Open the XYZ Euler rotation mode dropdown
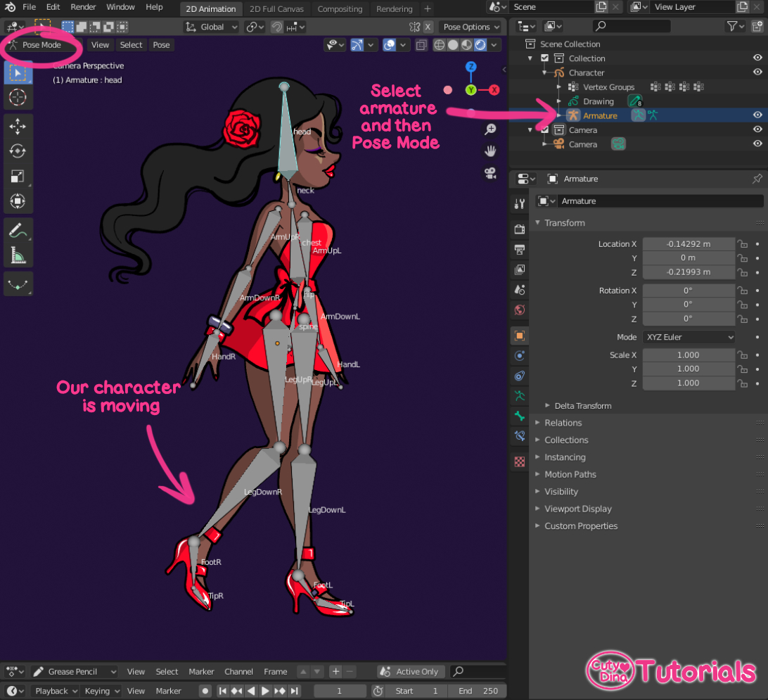This screenshot has height=700, width=768. pyautogui.click(x=689, y=336)
